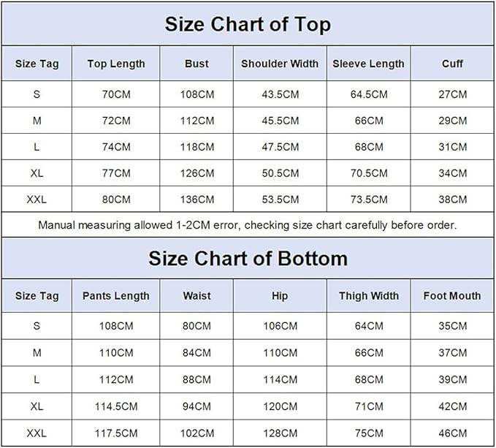The image size is (496, 448).
Task: Click the Shoulder Width column header
Action: [x=280, y=64]
